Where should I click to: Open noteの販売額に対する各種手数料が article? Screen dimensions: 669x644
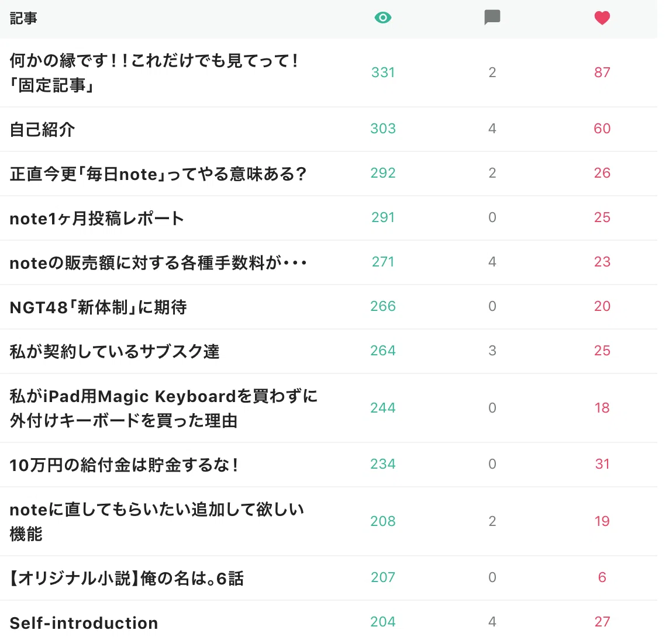click(158, 262)
